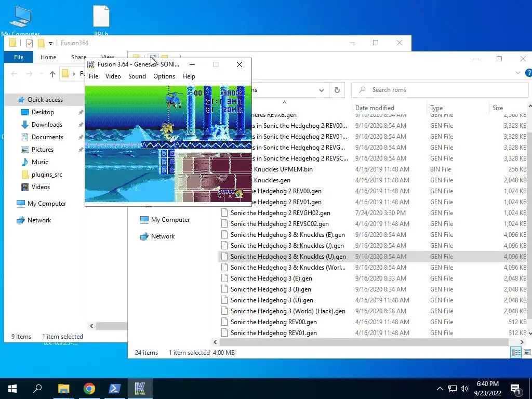Click the right arrow of roms horizontal scrollbar
The height and width of the screenshot is (399, 532).
[x=522, y=342]
